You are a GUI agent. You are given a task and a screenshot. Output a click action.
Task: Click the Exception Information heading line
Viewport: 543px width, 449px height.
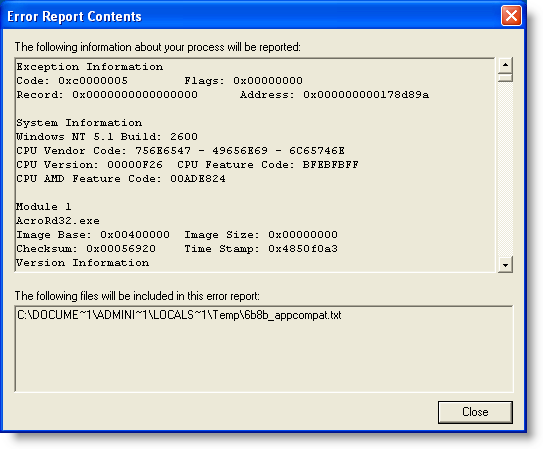90,66
